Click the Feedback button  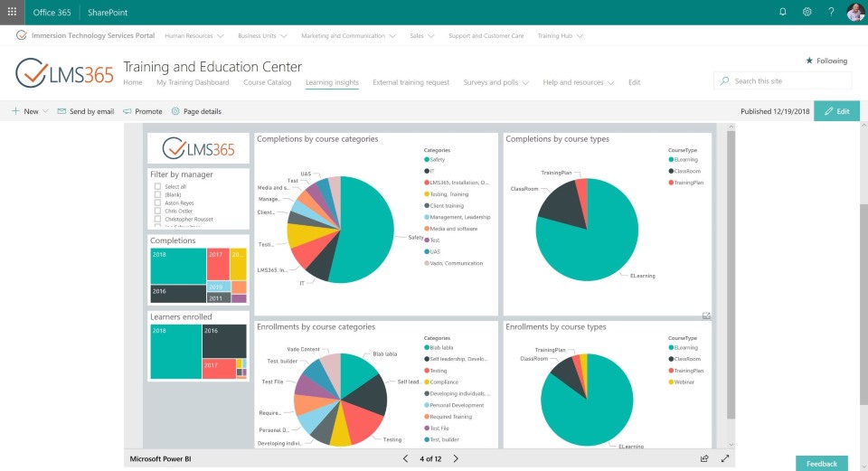[x=822, y=463]
